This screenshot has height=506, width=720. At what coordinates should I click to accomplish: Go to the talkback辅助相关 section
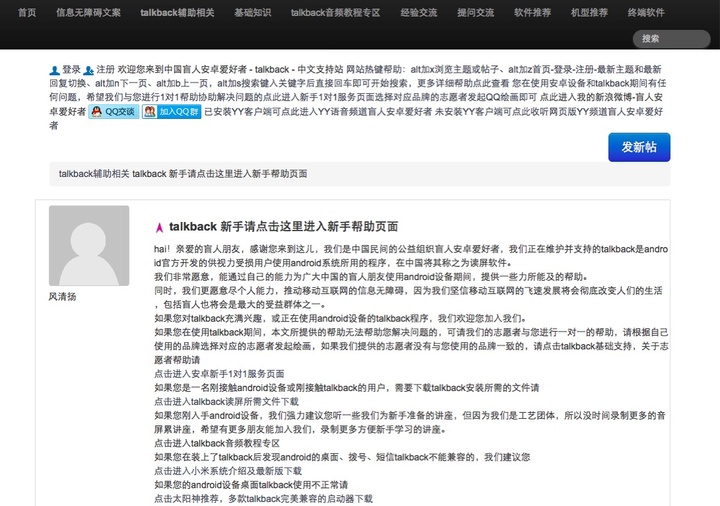point(177,12)
